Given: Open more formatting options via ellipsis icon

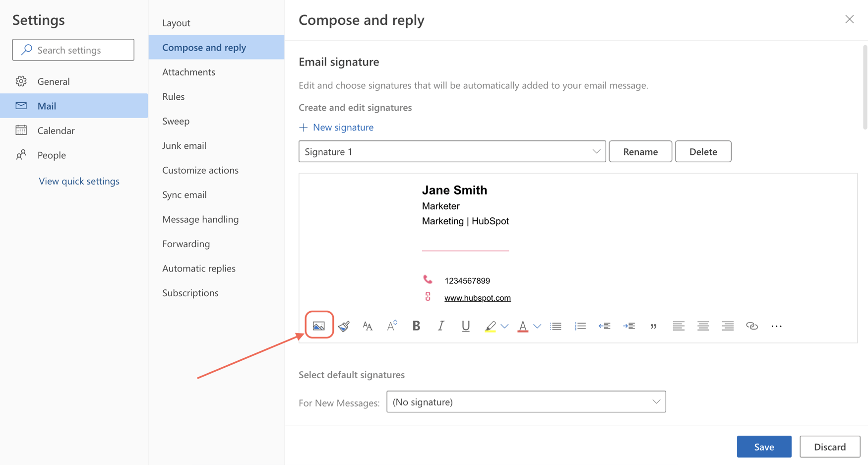Looking at the screenshot, I should [x=776, y=326].
